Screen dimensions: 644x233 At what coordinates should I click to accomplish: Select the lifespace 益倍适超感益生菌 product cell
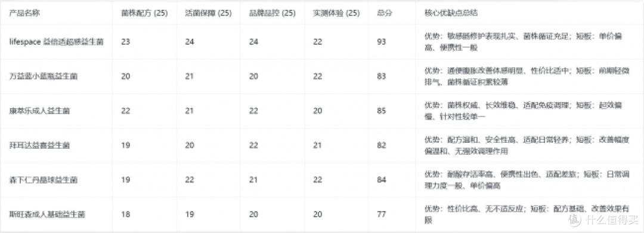[x=56, y=42]
